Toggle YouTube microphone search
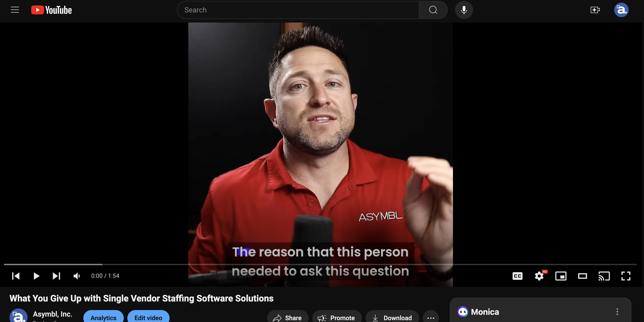This screenshot has width=644, height=322. click(x=463, y=9)
